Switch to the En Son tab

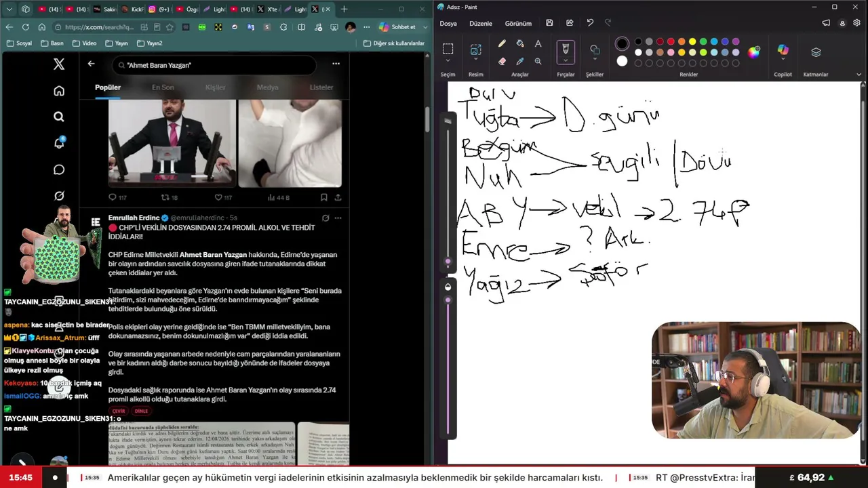click(x=163, y=87)
